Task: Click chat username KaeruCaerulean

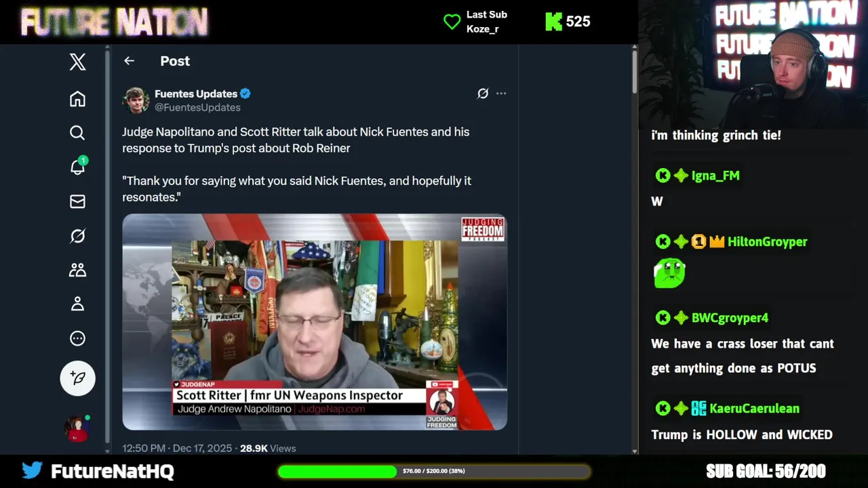Action: pos(754,408)
